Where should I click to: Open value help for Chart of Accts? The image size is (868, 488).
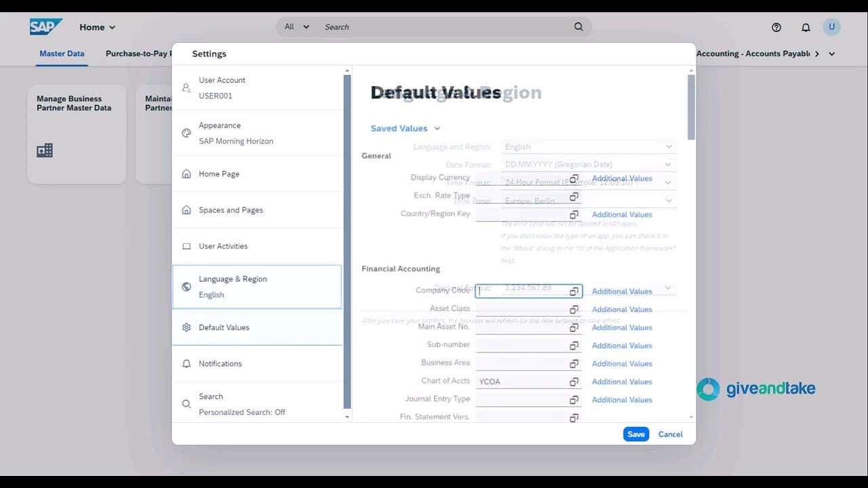point(574,382)
